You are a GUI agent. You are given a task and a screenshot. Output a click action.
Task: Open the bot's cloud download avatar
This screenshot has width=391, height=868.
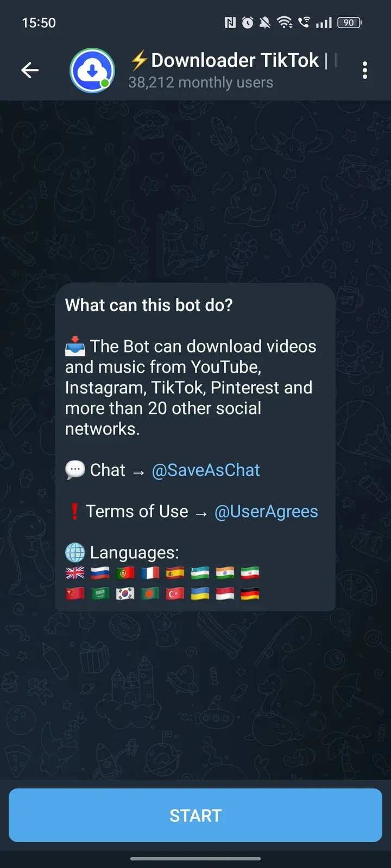92,71
